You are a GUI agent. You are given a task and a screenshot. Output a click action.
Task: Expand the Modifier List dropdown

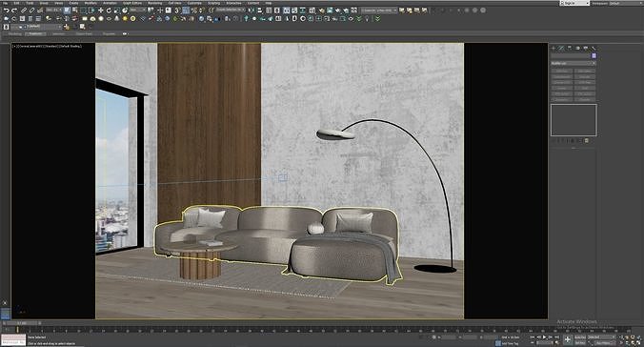coord(573,63)
